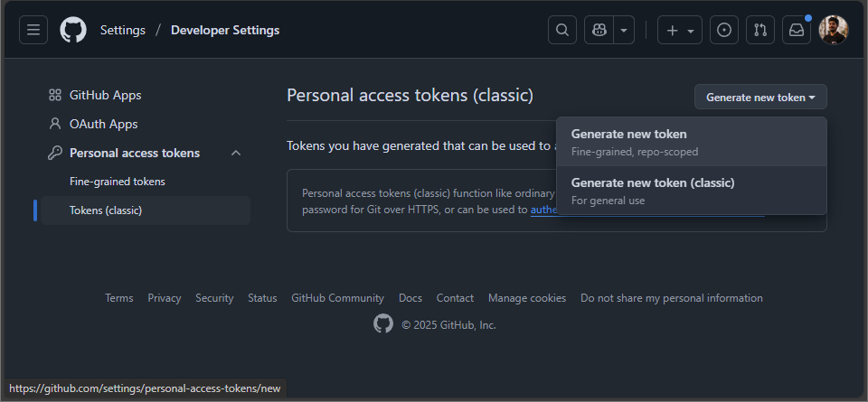Open Fine-grained tokens page
Image resolution: width=868 pixels, height=402 pixels.
[118, 182]
